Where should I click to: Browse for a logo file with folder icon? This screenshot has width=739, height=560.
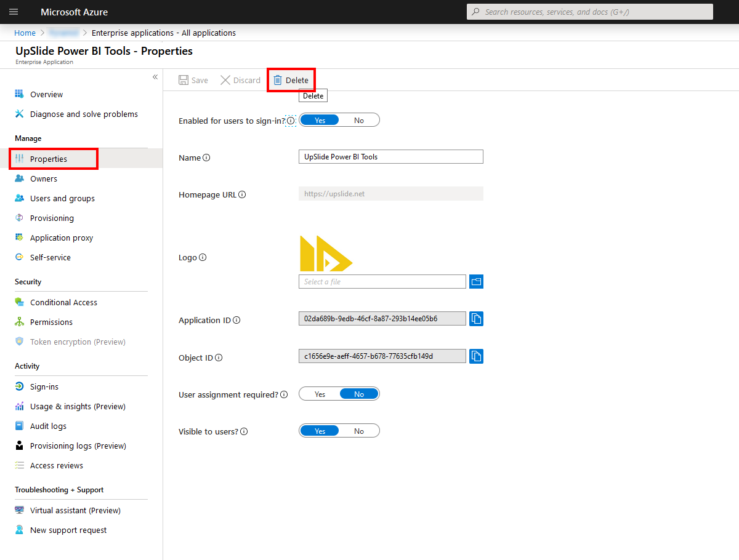click(476, 281)
